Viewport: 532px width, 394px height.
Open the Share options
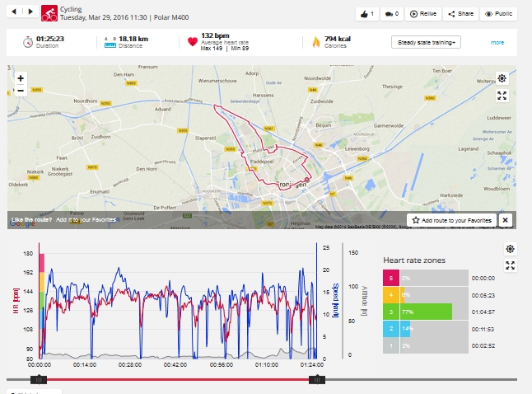(x=460, y=14)
